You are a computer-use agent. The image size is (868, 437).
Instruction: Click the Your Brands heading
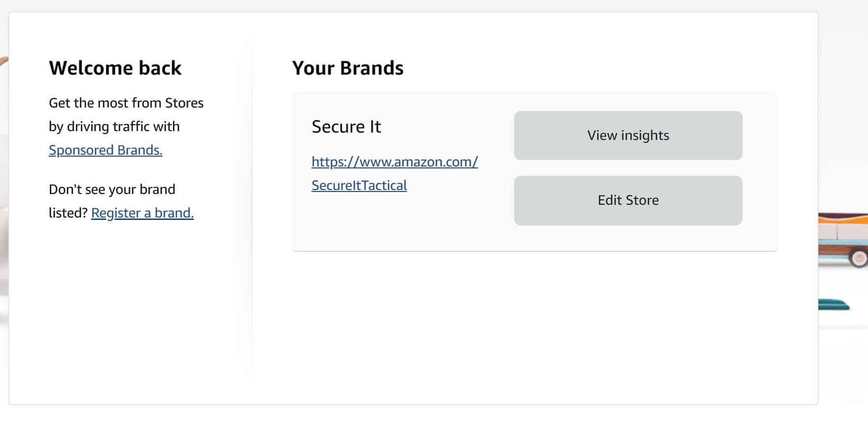pos(347,68)
